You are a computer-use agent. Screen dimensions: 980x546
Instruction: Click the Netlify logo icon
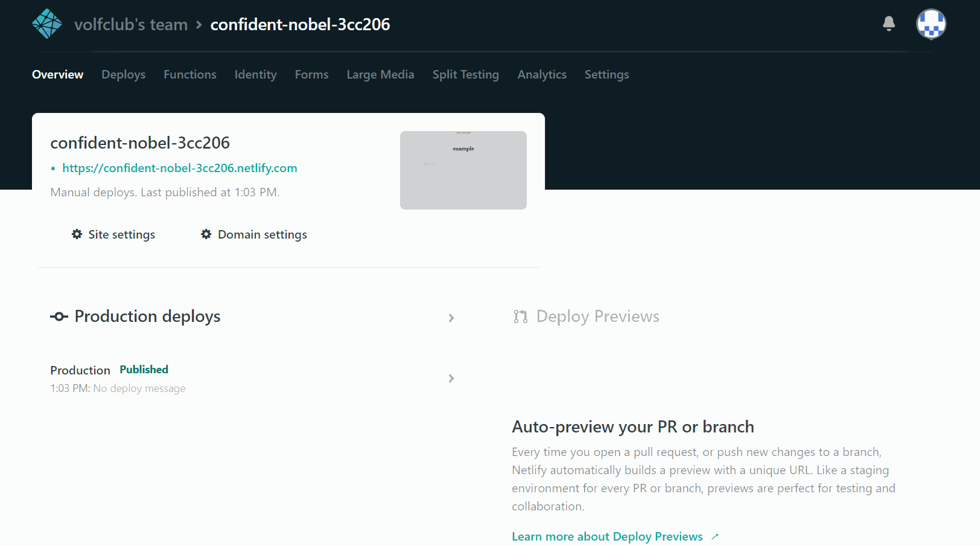[47, 24]
